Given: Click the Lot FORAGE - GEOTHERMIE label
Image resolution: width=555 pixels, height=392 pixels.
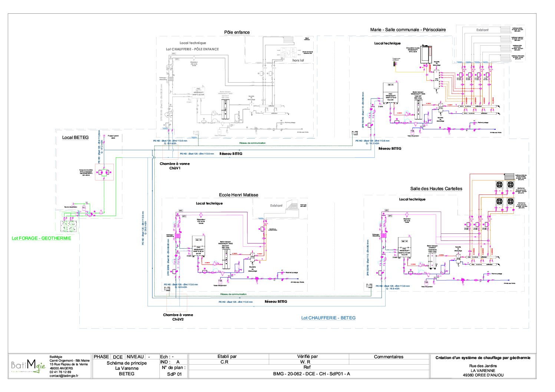Looking at the screenshot, I should click(41, 238).
